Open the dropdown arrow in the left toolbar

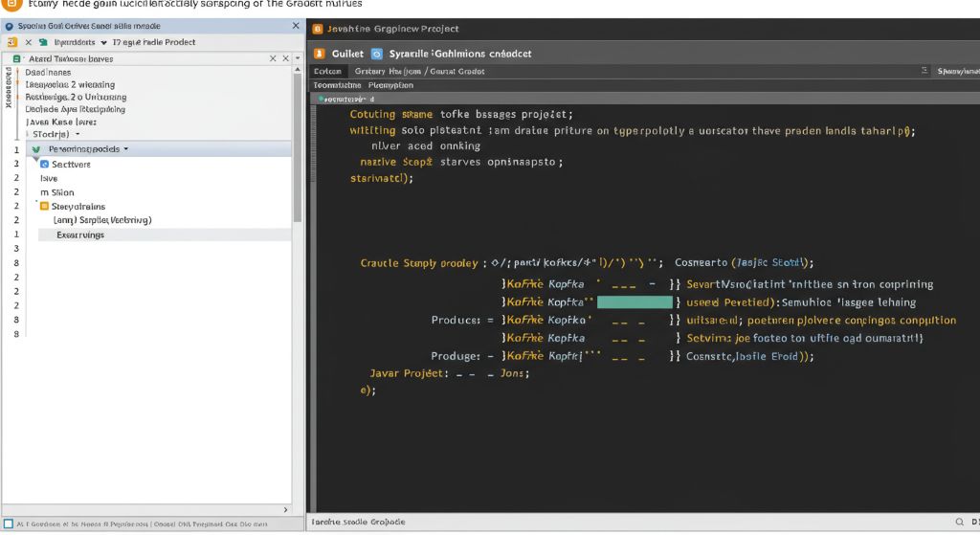[x=103, y=42]
